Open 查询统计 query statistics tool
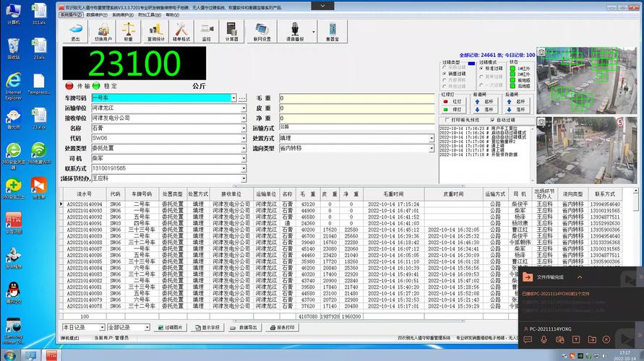Image resolution: width=644 pixels, height=361 pixels. coord(155,32)
